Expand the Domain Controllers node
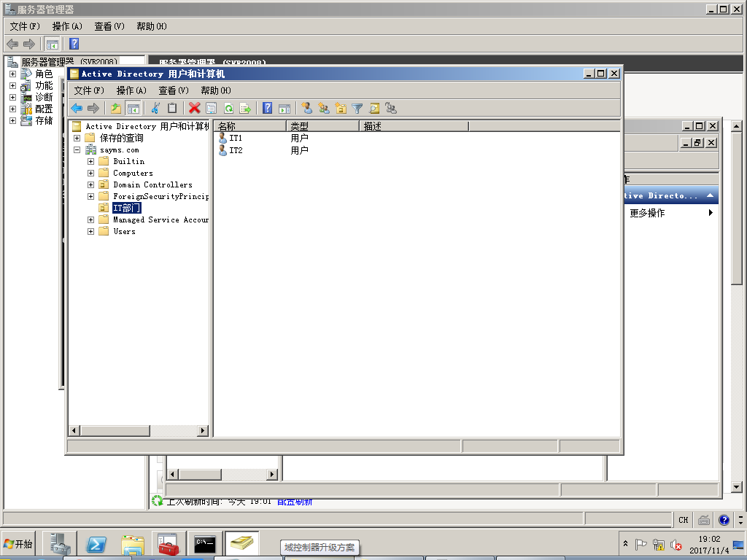Image resolution: width=747 pixels, height=560 pixels. [x=90, y=184]
